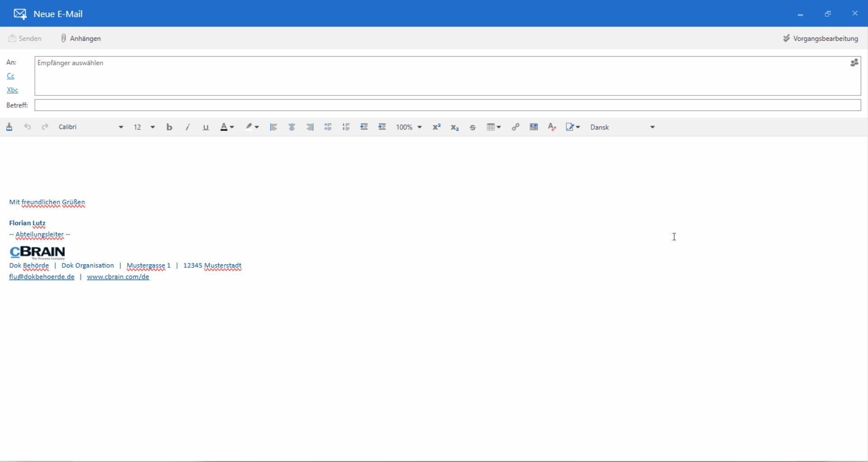The image size is (868, 462).
Task: Apply superscript formatting
Action: 436,127
